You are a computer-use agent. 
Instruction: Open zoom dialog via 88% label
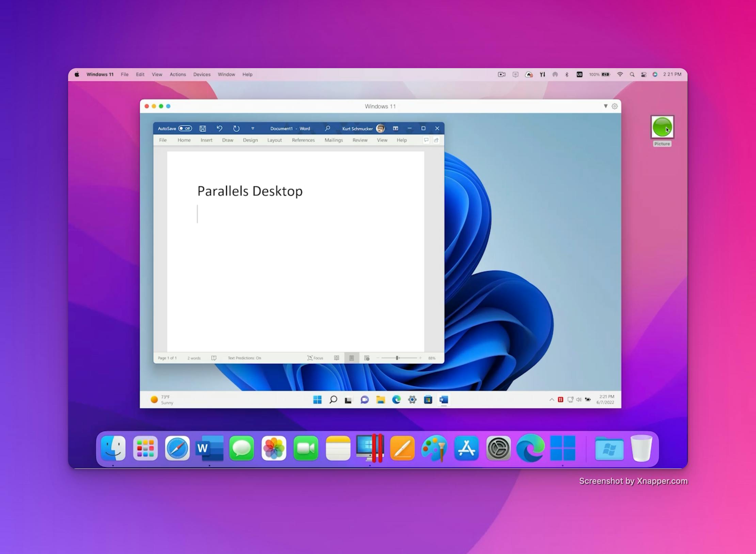(x=432, y=358)
